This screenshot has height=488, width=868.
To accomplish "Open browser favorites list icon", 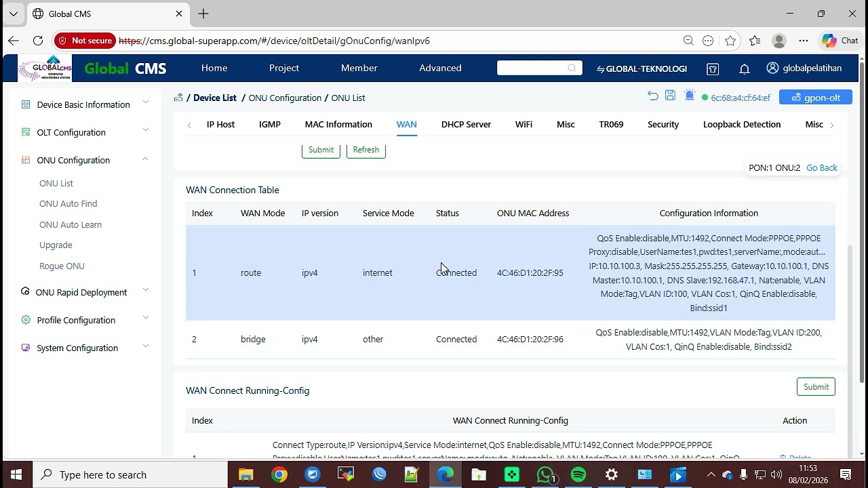I will coord(755,41).
